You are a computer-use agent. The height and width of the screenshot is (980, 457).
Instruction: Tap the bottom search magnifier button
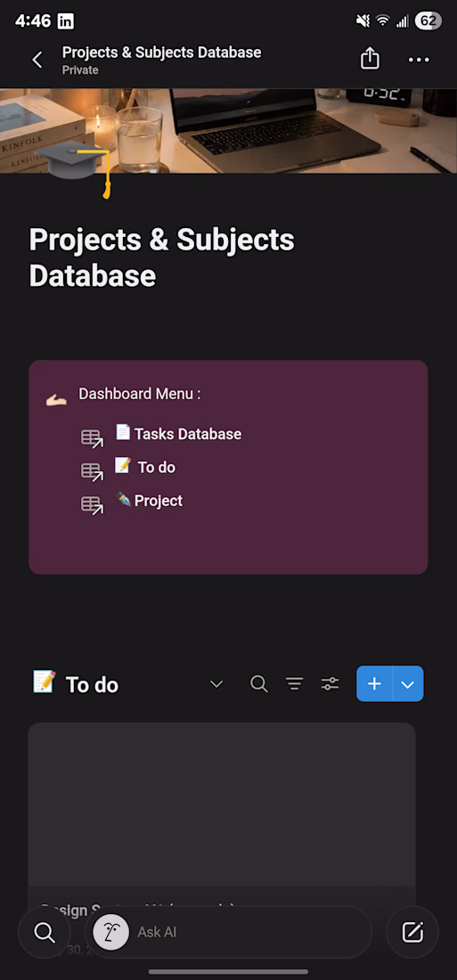45,933
